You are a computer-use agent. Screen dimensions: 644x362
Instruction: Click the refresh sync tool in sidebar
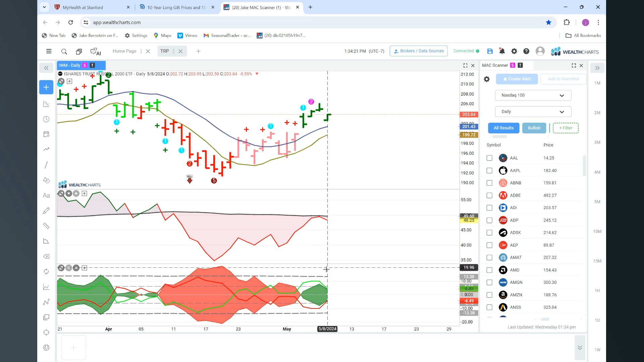click(x=46, y=271)
